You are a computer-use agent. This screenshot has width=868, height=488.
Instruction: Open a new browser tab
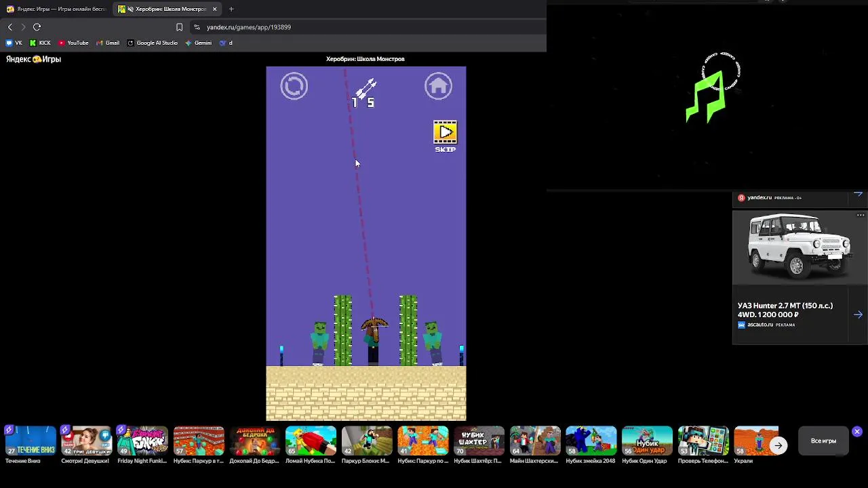[x=231, y=9]
